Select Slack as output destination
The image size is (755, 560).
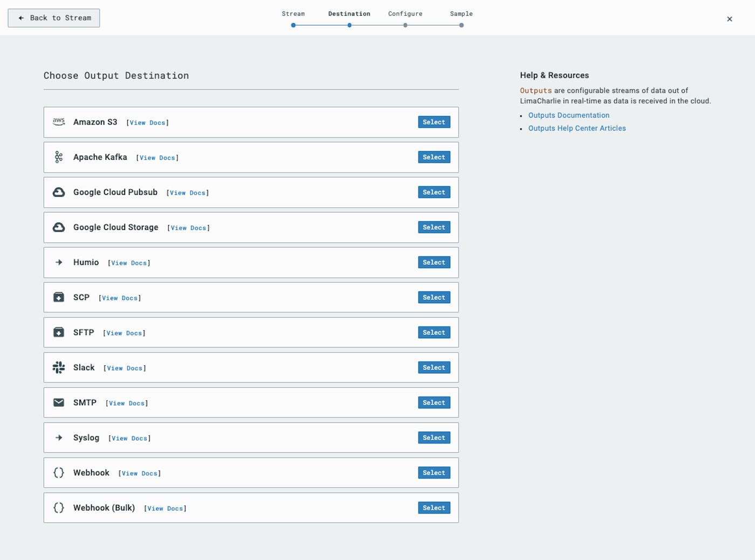(434, 367)
